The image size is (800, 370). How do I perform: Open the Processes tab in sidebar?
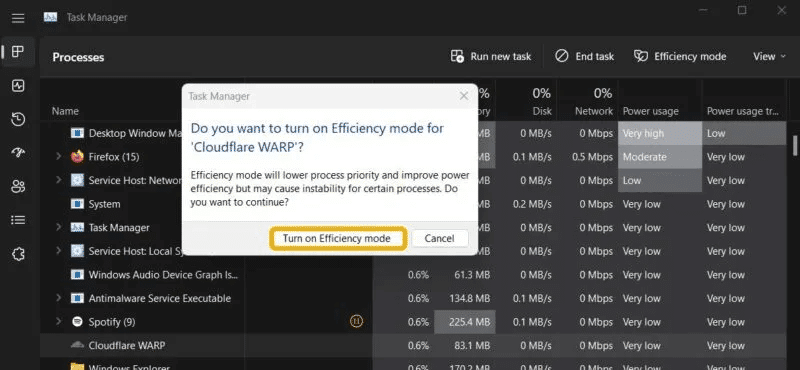(x=18, y=52)
